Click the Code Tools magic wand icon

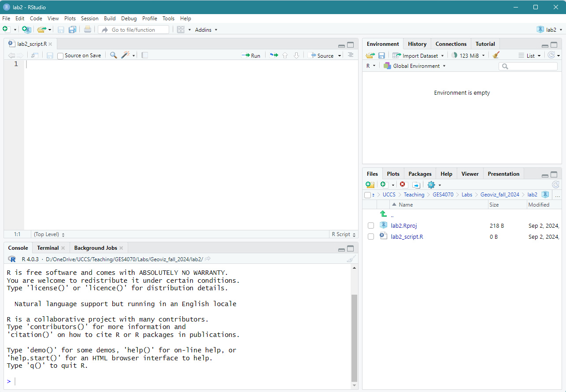[x=126, y=55]
